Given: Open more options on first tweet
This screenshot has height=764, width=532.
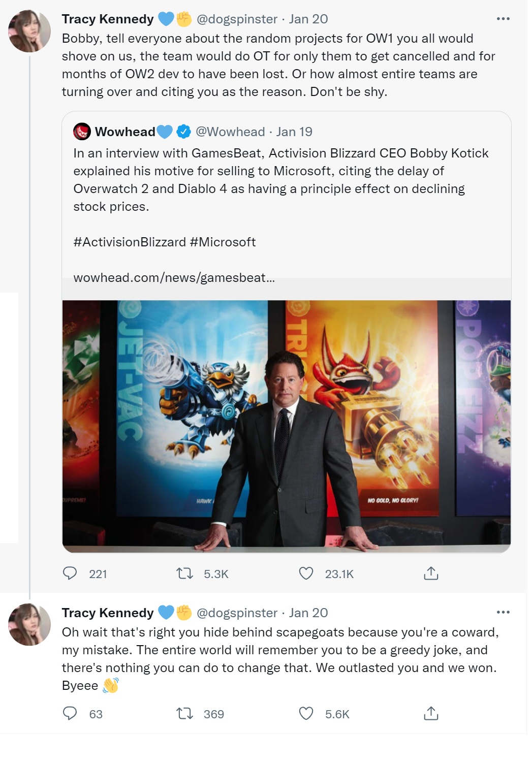Looking at the screenshot, I should tap(503, 19).
